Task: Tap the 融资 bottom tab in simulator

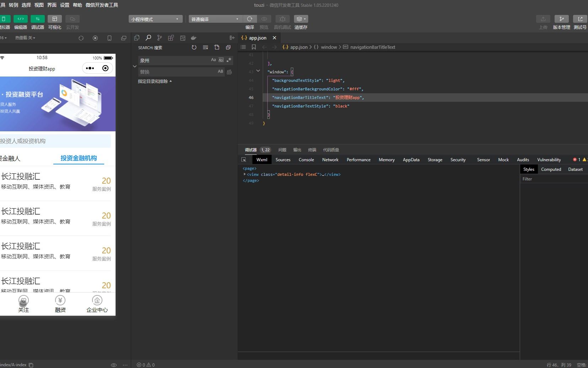Action: point(60,305)
